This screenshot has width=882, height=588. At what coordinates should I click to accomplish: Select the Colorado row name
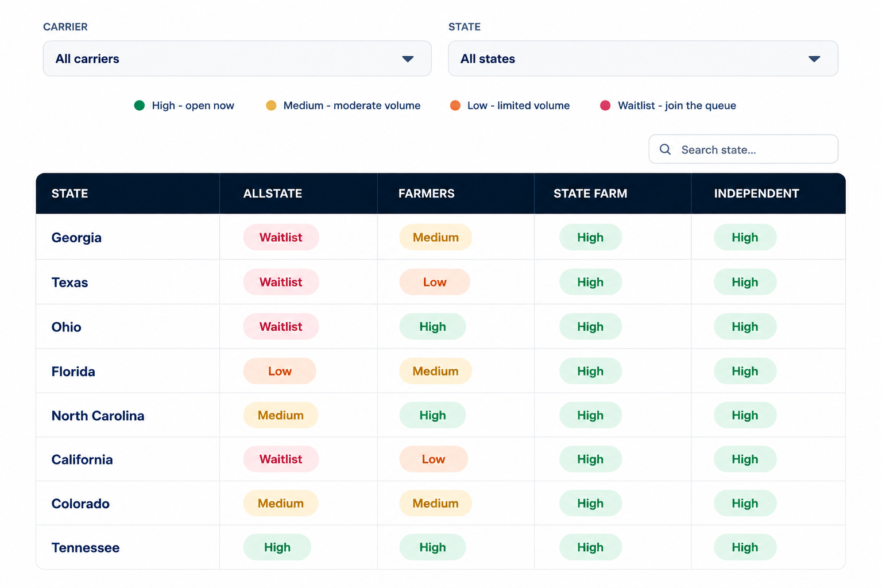tap(80, 504)
